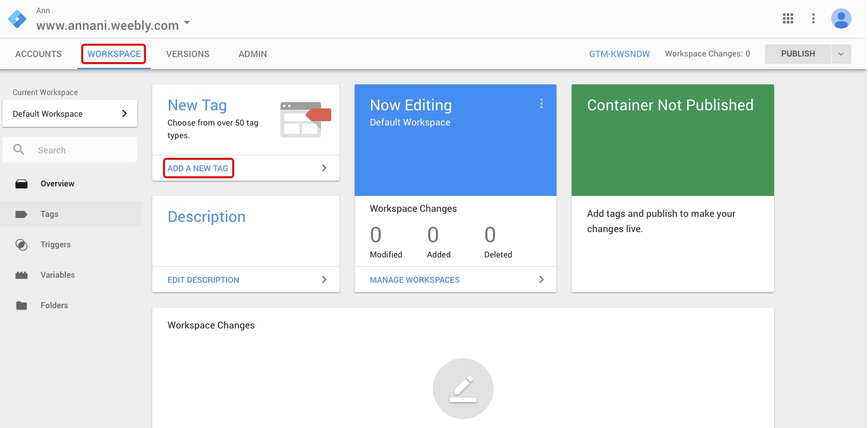
Task: Switch to the Workspace tab
Action: [x=114, y=54]
